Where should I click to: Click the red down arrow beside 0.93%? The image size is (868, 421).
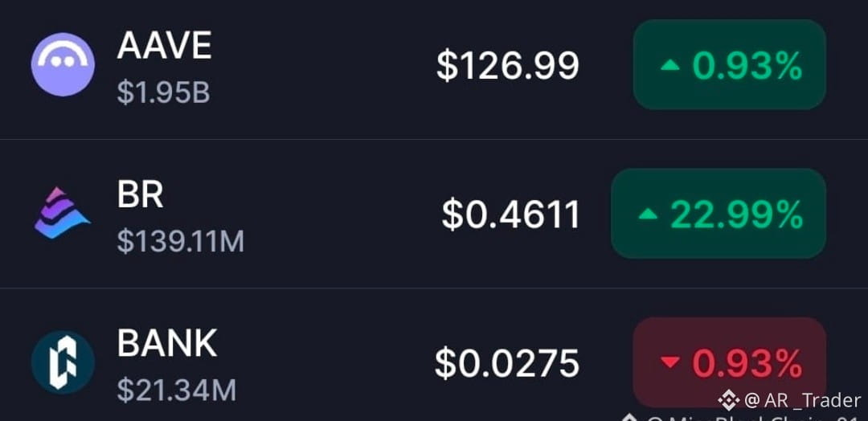(x=669, y=363)
